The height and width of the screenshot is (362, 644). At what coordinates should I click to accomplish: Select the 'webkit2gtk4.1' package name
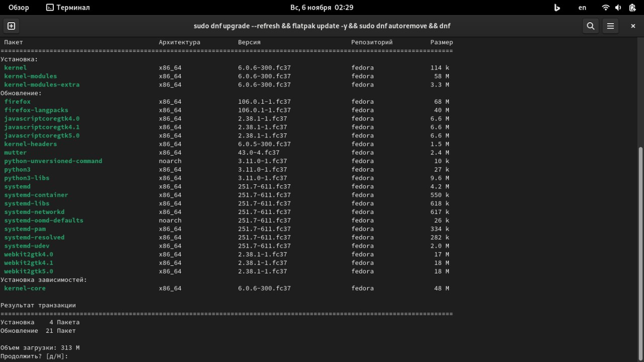29,263
